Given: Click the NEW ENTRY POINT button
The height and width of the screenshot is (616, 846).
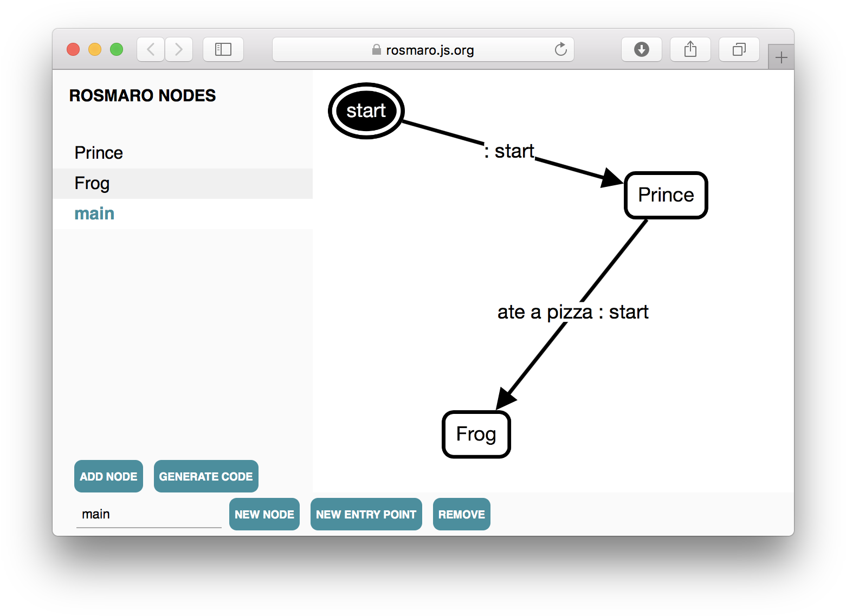Looking at the screenshot, I should [366, 514].
